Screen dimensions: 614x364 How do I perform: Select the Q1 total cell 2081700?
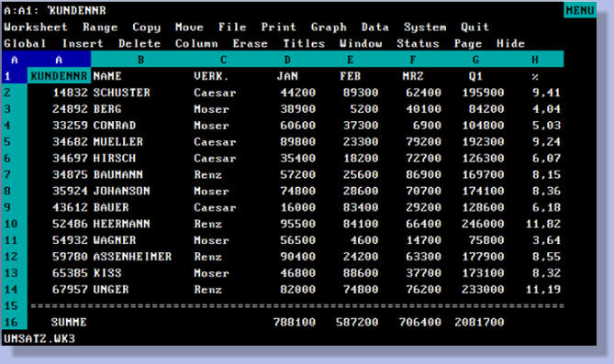point(479,322)
